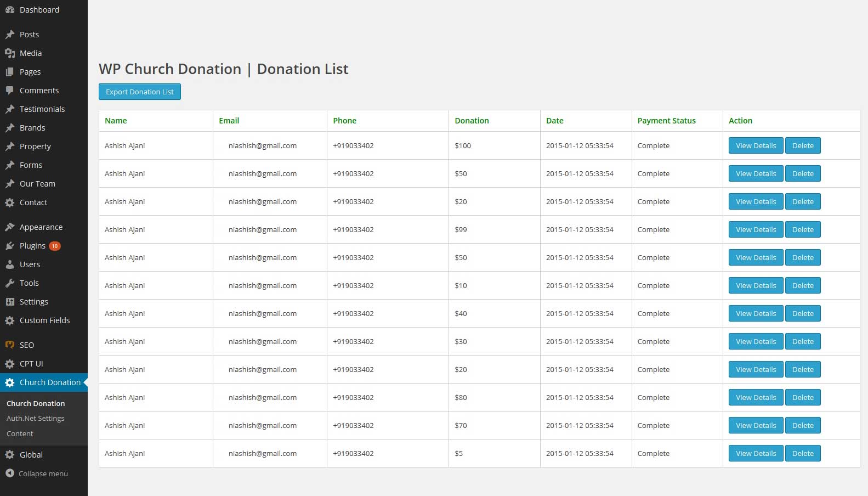View Details for the $70 donation

756,425
